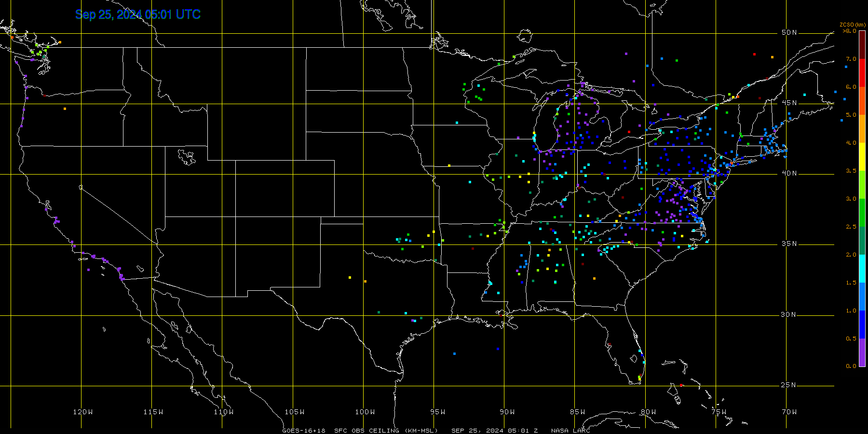Screen dimensions: 868x434
Task: Select the 7.0 colorbar label
Action: tap(851, 59)
